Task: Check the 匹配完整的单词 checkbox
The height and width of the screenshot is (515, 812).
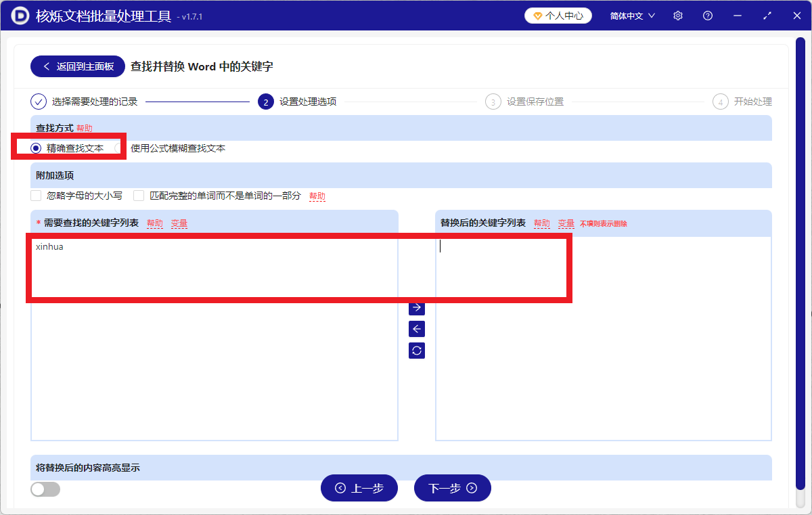Action: 139,195
